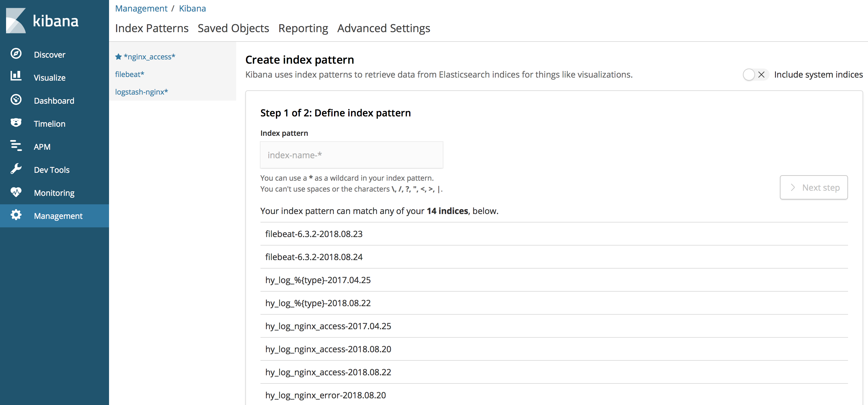This screenshot has height=405, width=868.
Task: Click the Step 1 of 2 heading
Action: point(335,113)
